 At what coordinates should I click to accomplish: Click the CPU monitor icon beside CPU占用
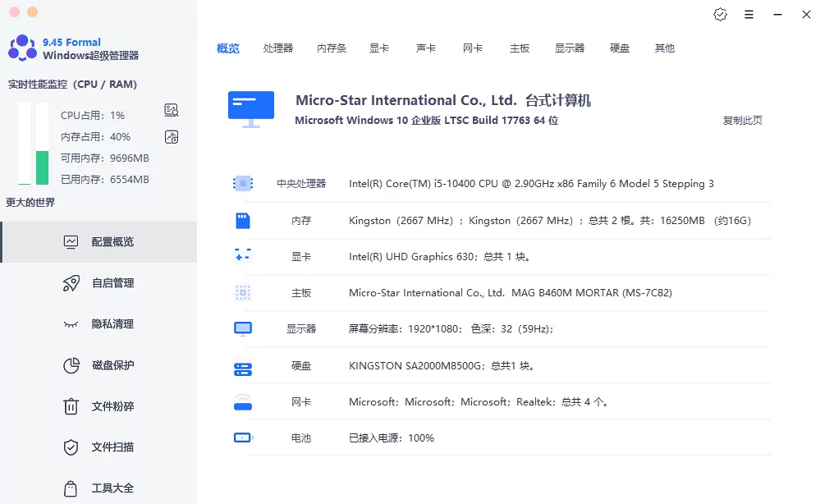pos(171,109)
